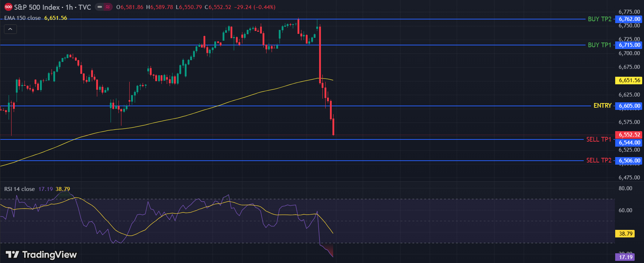Click the red S&P 500 symbol logo
Image resolution: width=644 pixels, height=263 pixels.
[x=8, y=7]
